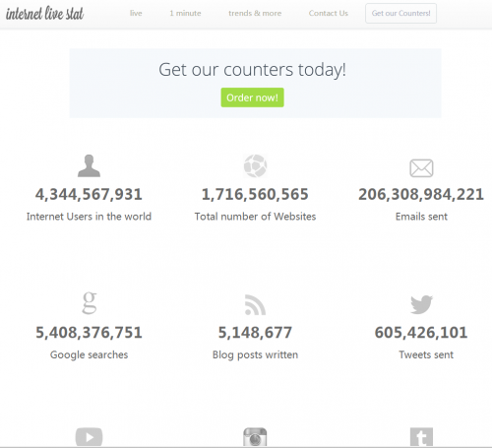Click the YouTube play icon
Screen dimensions: 492x448
pyautogui.click(x=89, y=437)
